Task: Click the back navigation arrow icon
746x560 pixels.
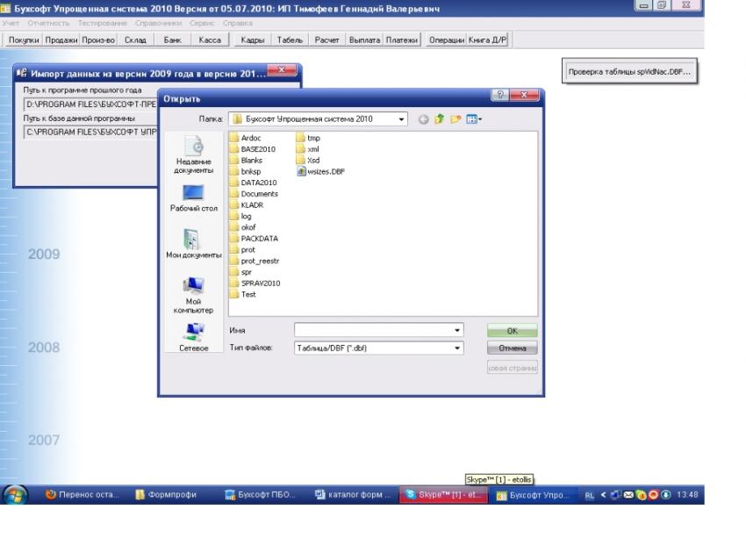Action: coord(421,118)
